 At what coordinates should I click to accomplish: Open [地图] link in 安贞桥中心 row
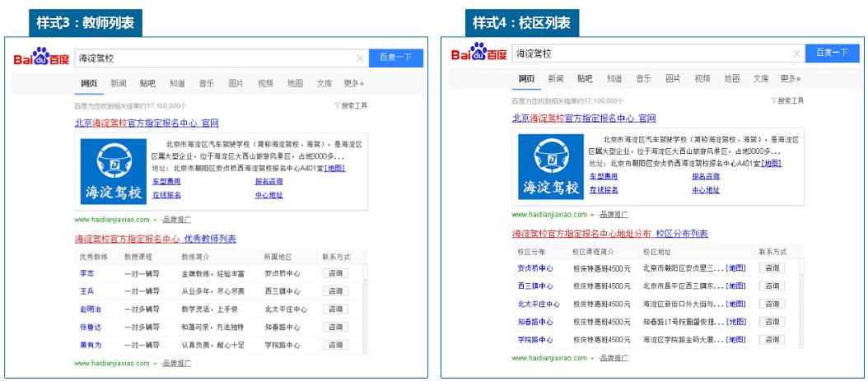pyautogui.click(x=735, y=268)
